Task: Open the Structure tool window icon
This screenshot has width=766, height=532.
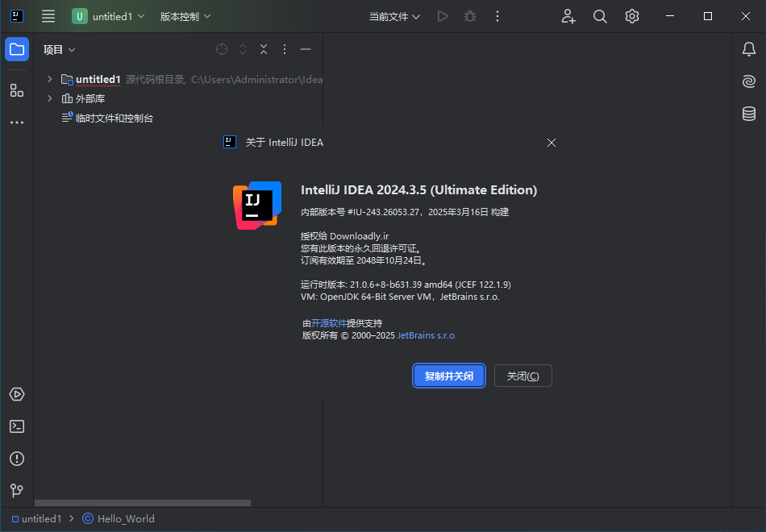Action: [17, 90]
